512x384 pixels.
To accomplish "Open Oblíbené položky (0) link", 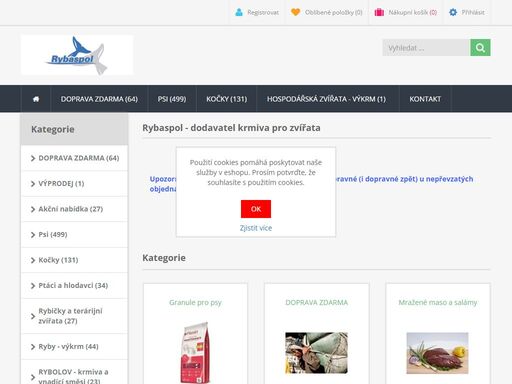I will pos(334,12).
